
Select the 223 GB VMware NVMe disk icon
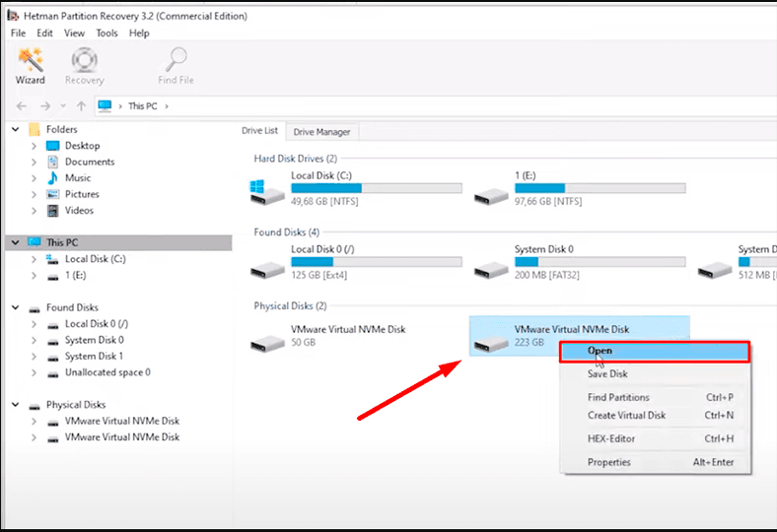tap(491, 343)
